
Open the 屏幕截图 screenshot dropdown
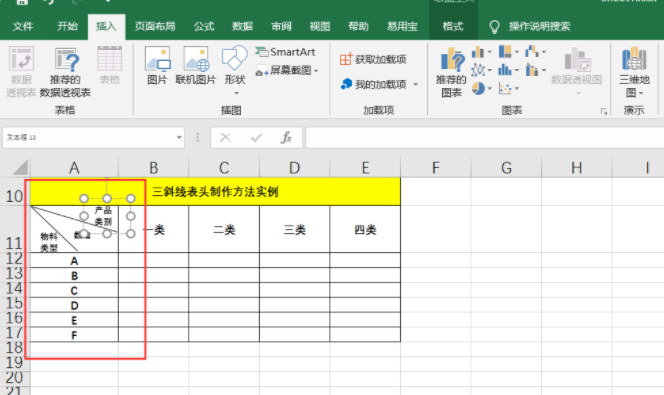tap(287, 70)
